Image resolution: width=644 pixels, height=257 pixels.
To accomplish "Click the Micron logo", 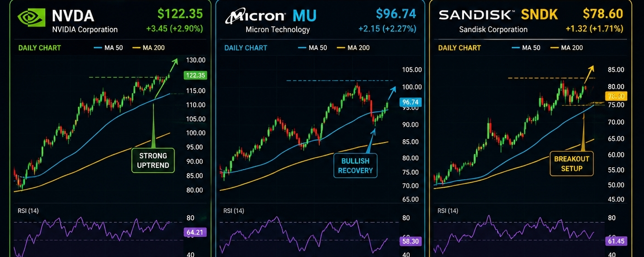I will [255, 16].
